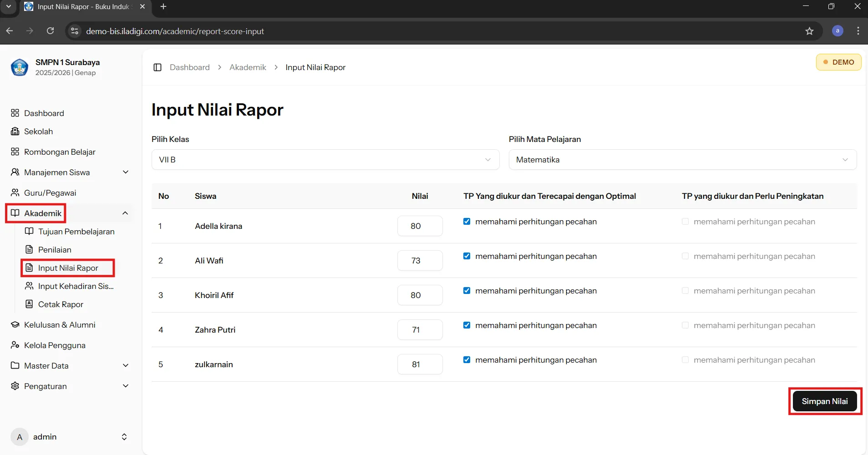
Task: Click the Simpan Nilai button
Action: coord(824,401)
